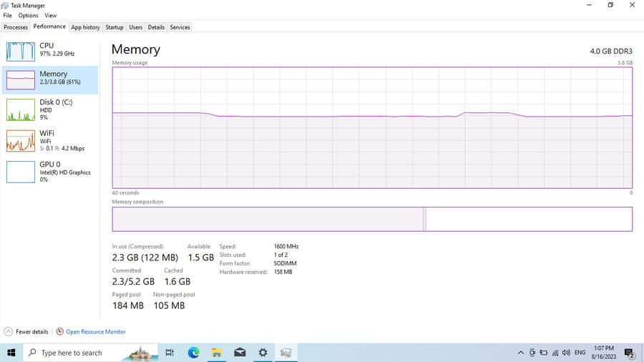Open the Services tab
The height and width of the screenshot is (362, 644).
[x=180, y=27]
